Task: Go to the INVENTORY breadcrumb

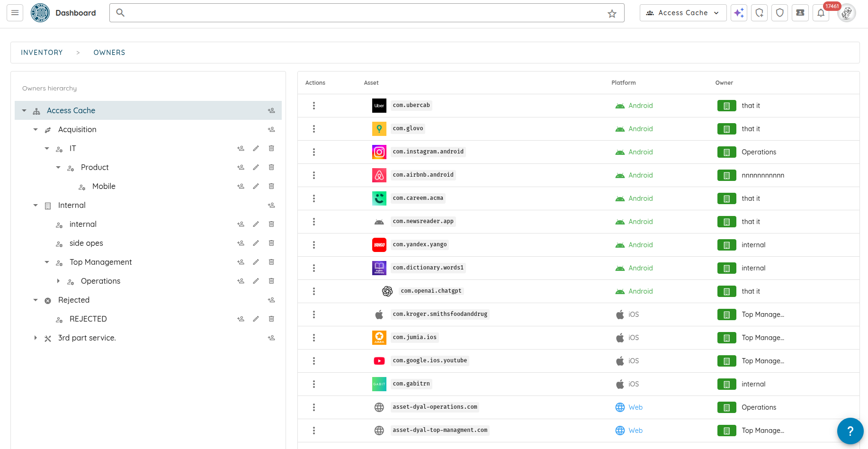Action: tap(42, 53)
